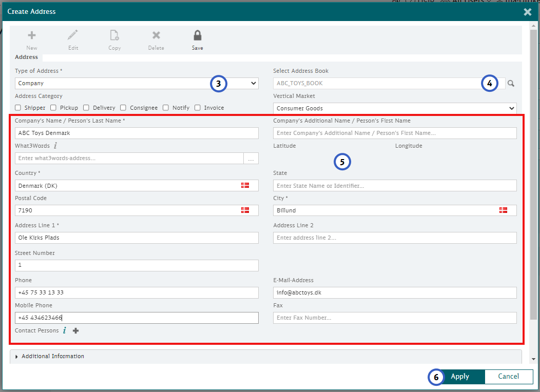Add a contact person with plus icon
The height and width of the screenshot is (392, 540).
click(76, 331)
